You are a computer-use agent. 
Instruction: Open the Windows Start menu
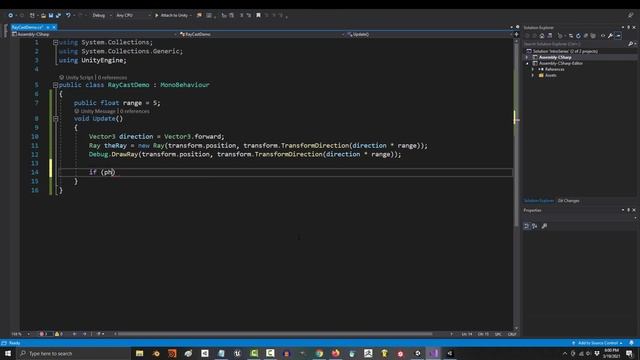click(x=8, y=353)
